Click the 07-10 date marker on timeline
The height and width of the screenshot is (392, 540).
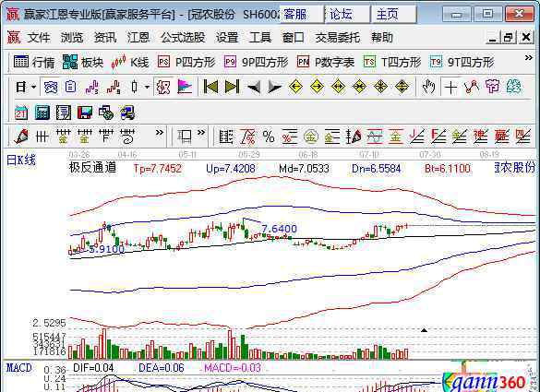pos(369,155)
